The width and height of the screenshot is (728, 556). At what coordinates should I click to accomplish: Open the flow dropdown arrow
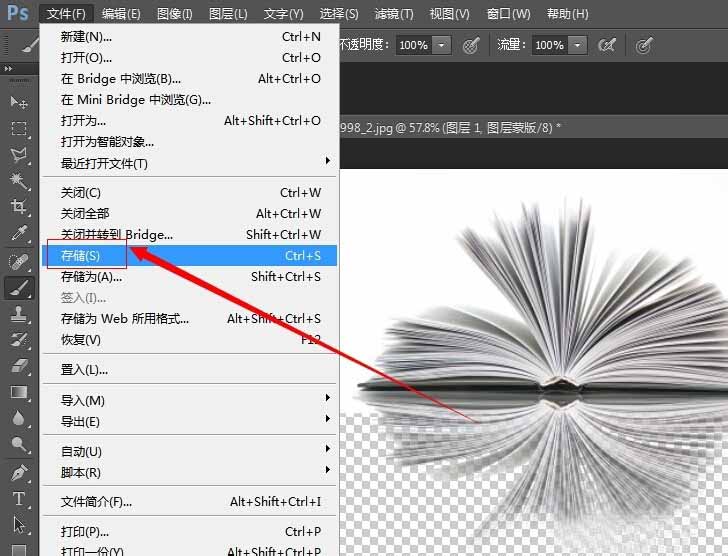point(578,45)
